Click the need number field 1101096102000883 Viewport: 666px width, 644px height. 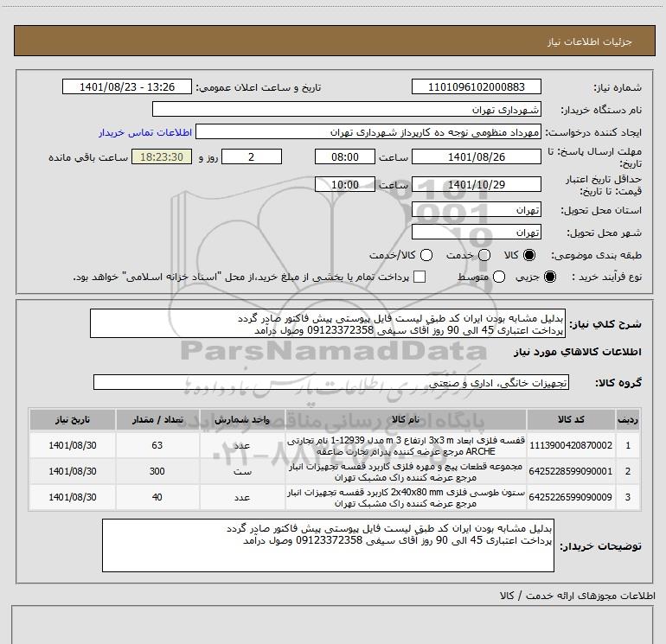click(x=476, y=86)
